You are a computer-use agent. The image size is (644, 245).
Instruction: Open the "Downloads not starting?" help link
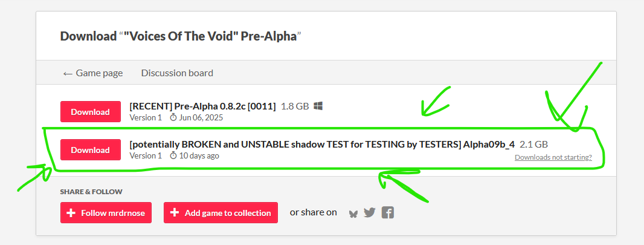point(553,157)
